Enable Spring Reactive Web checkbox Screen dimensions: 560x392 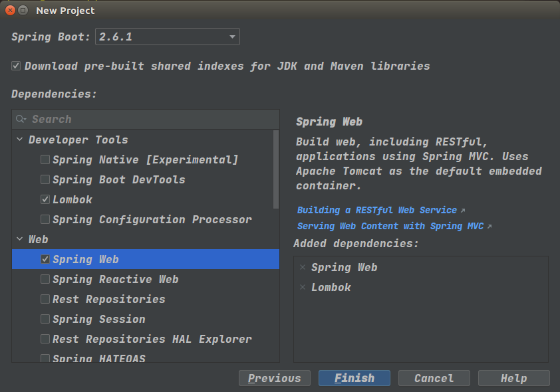point(45,279)
